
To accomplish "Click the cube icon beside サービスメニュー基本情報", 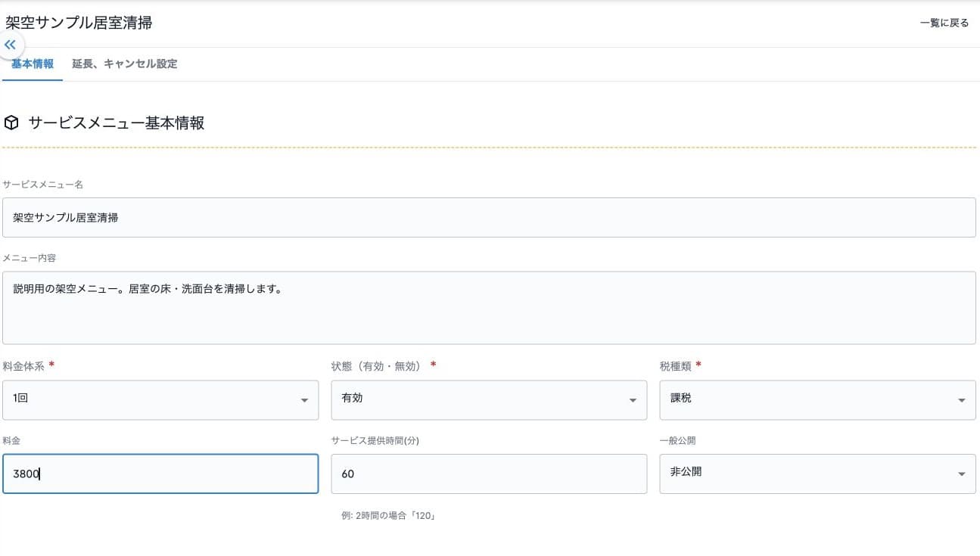I will (11, 123).
